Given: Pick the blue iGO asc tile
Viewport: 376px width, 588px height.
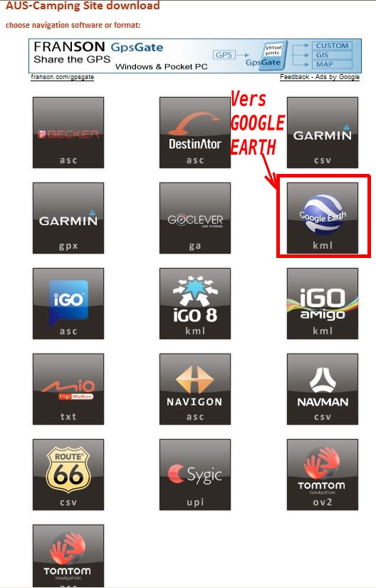Looking at the screenshot, I should point(68,304).
